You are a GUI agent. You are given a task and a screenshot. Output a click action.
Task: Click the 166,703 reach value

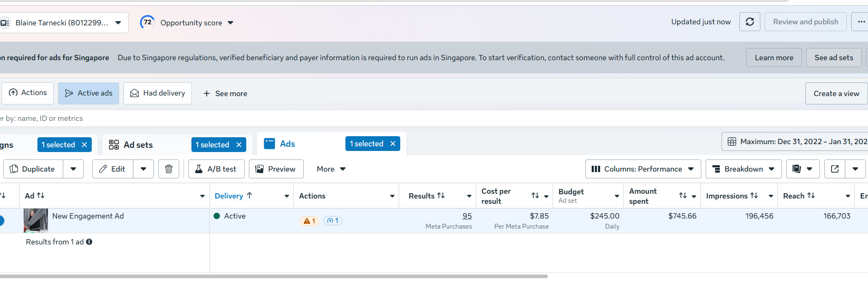tap(837, 216)
